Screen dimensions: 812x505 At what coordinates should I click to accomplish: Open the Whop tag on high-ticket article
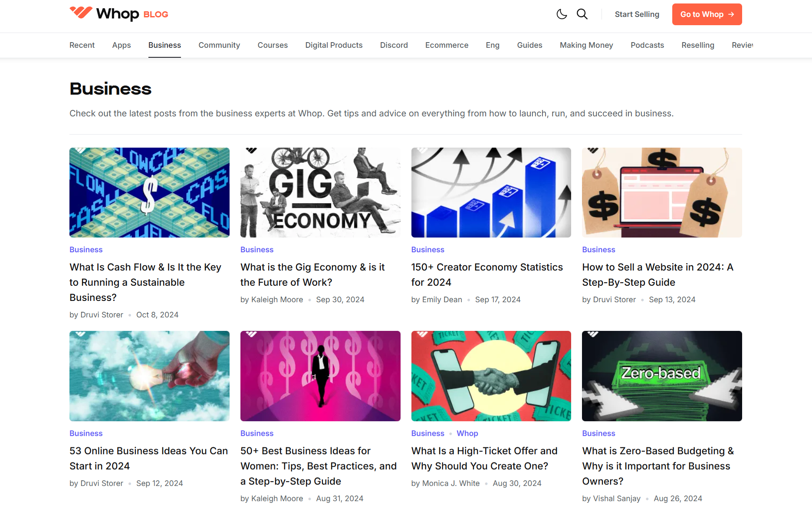pyautogui.click(x=467, y=433)
